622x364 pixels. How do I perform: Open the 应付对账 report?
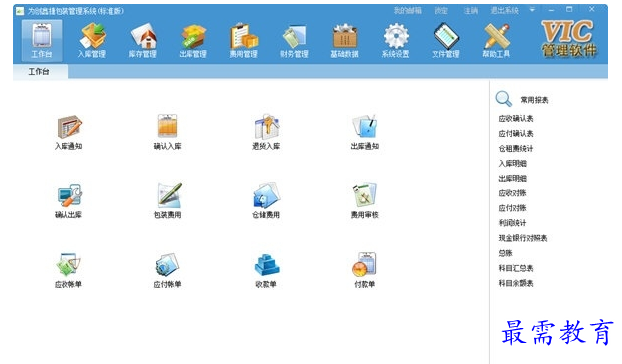[x=513, y=208]
